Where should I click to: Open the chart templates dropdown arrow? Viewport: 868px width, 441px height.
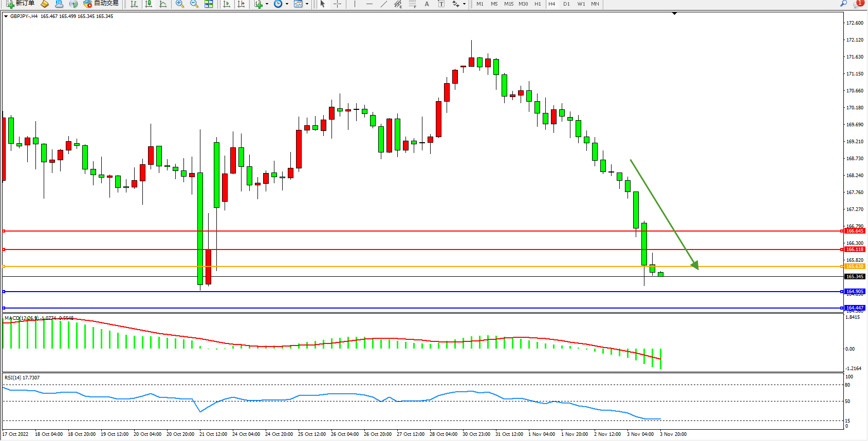coord(307,4)
